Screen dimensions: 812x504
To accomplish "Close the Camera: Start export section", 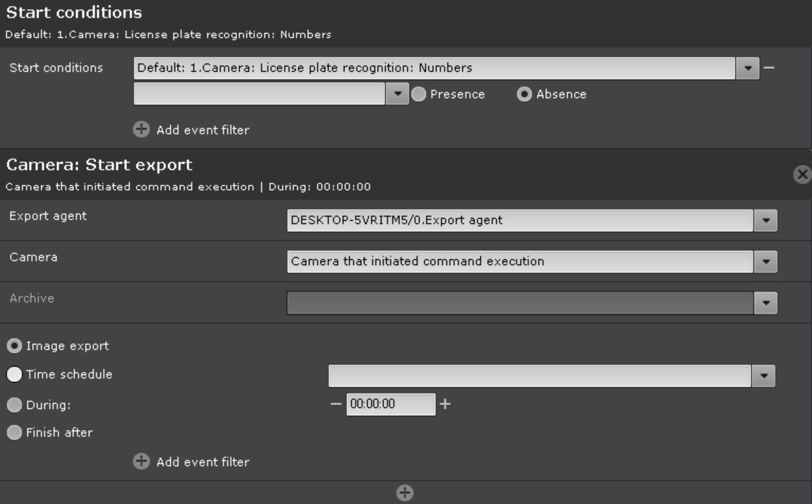I will click(801, 175).
